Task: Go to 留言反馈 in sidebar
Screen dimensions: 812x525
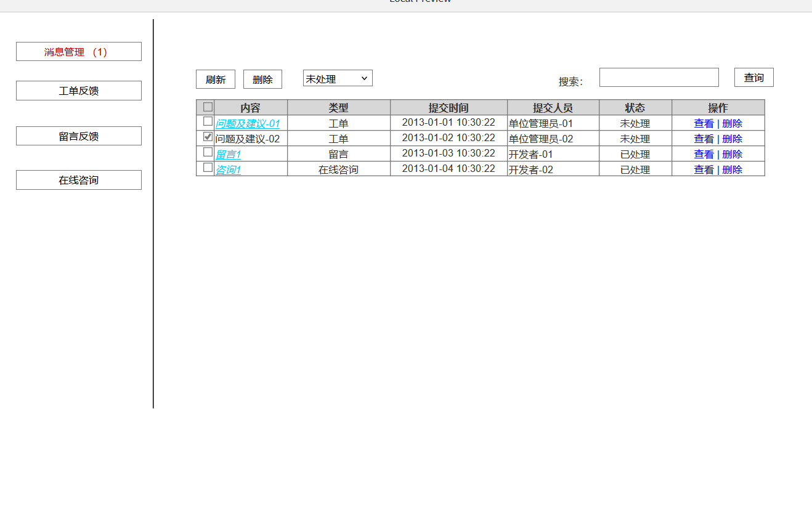Action: (x=79, y=136)
